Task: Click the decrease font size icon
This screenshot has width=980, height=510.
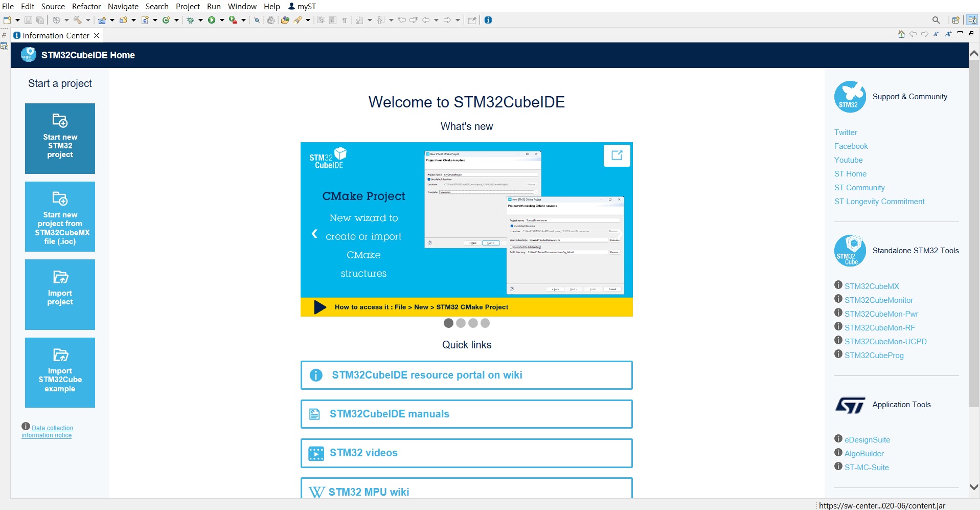Action: (x=936, y=34)
